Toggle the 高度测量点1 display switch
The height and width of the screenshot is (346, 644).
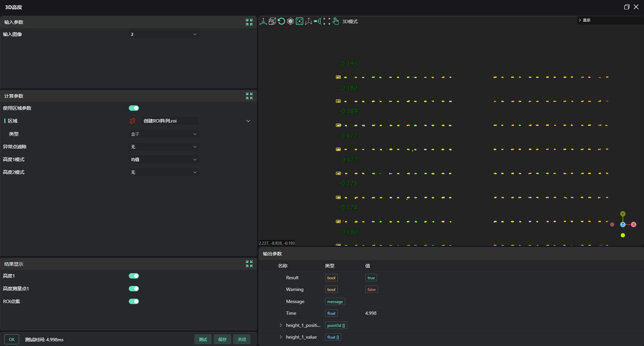134,289
